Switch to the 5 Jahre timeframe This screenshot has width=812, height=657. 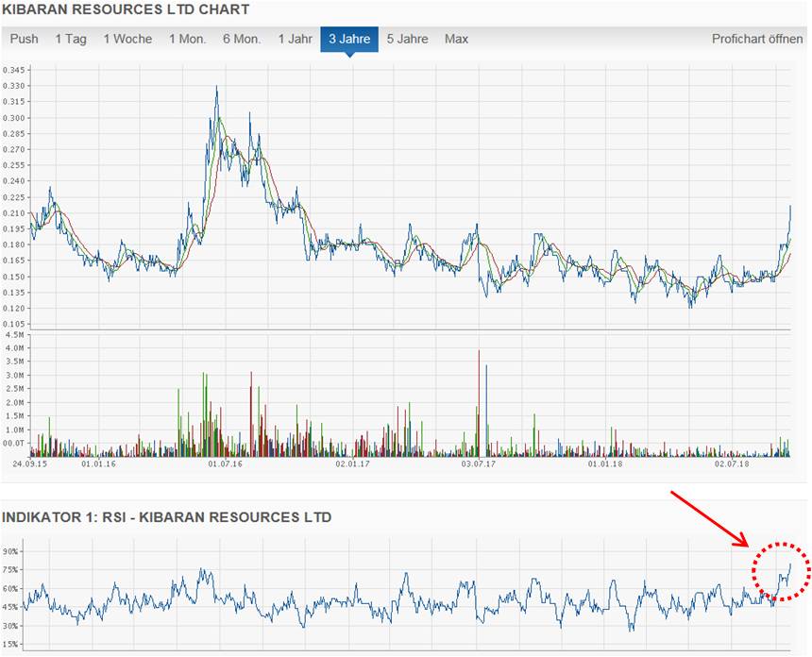408,39
